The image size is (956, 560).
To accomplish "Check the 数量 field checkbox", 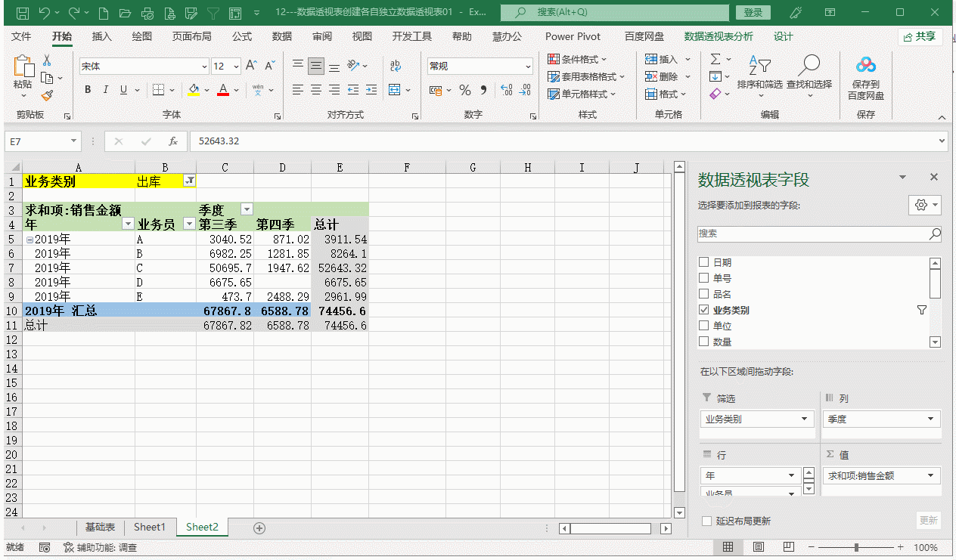I will point(704,342).
